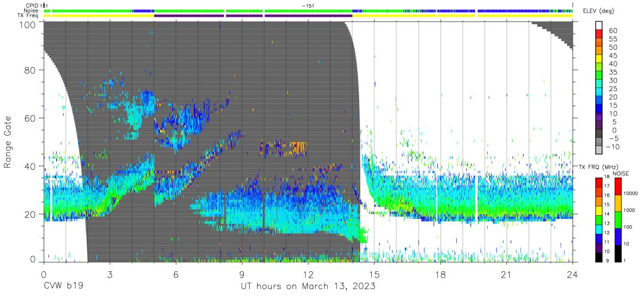Click the '60' tick on Range Gate axis

30,118
